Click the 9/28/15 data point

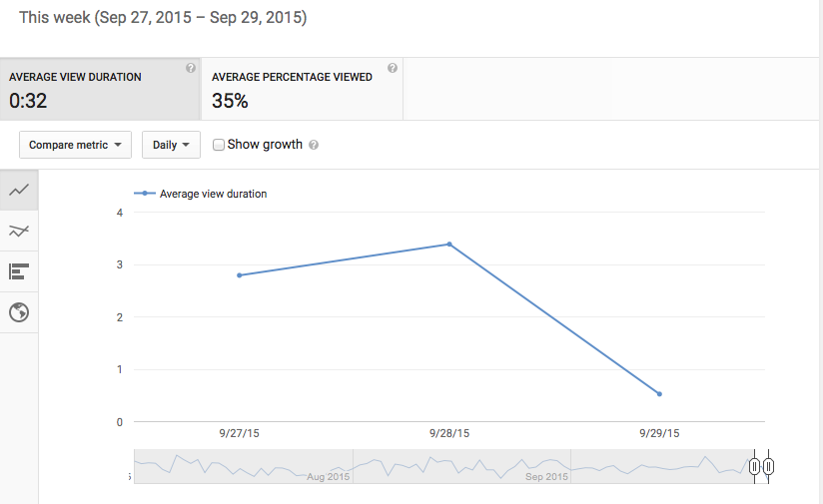pyautogui.click(x=449, y=244)
